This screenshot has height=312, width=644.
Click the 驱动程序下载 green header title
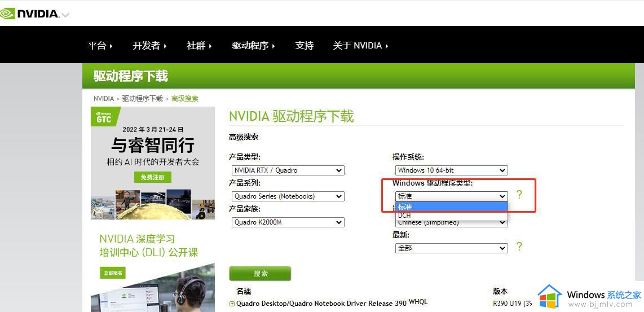pos(131,76)
